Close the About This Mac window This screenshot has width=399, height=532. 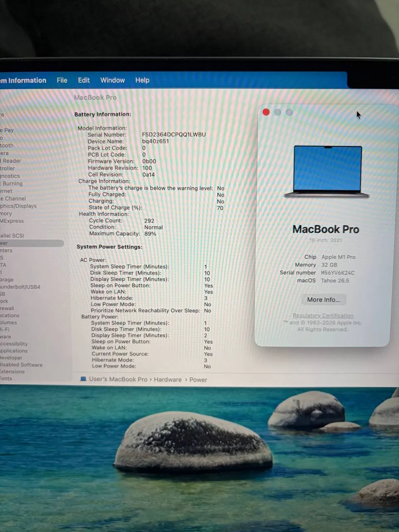pyautogui.click(x=266, y=112)
